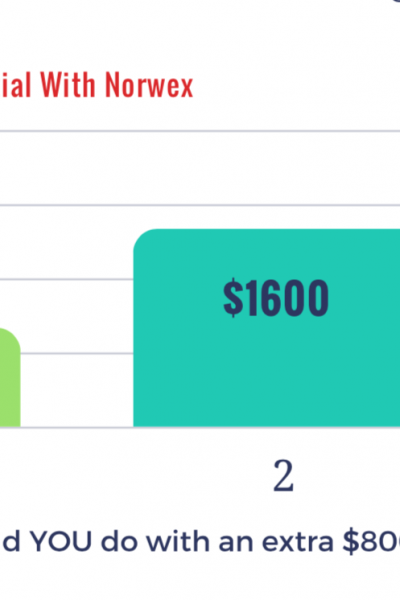Click the gridline touching teal bar's left edge
400x600 pixels.
coord(67,279)
